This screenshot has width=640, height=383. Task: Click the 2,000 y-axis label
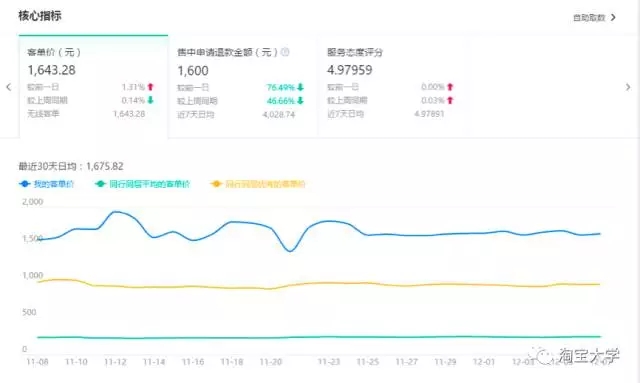(32, 202)
